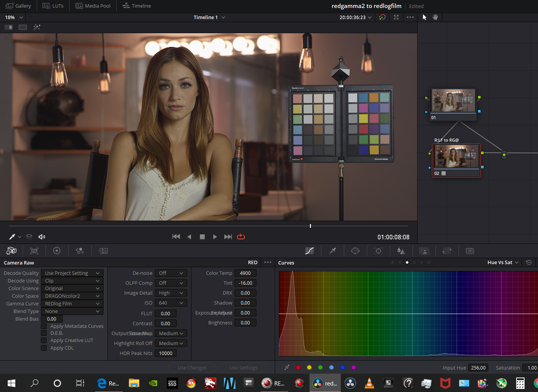Select the red hue swatch
Viewport: 538px width, 392px height.
[x=298, y=367]
